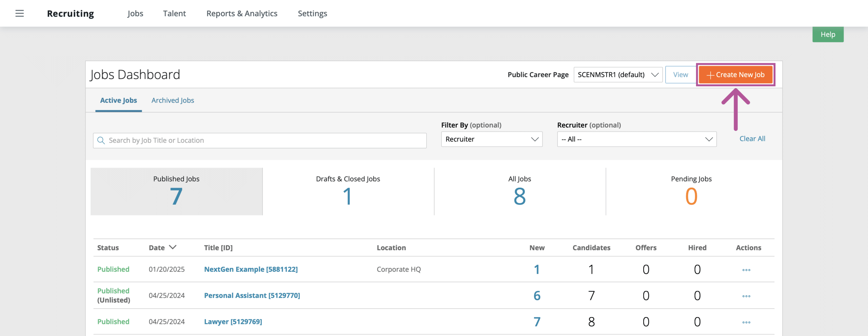The image size is (868, 336).
Task: Focus the job title search field
Action: [x=260, y=141]
